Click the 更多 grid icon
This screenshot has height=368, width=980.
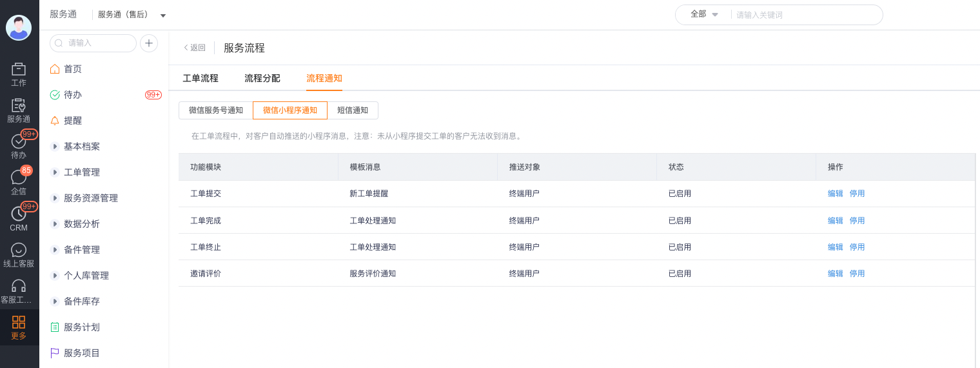(x=19, y=322)
